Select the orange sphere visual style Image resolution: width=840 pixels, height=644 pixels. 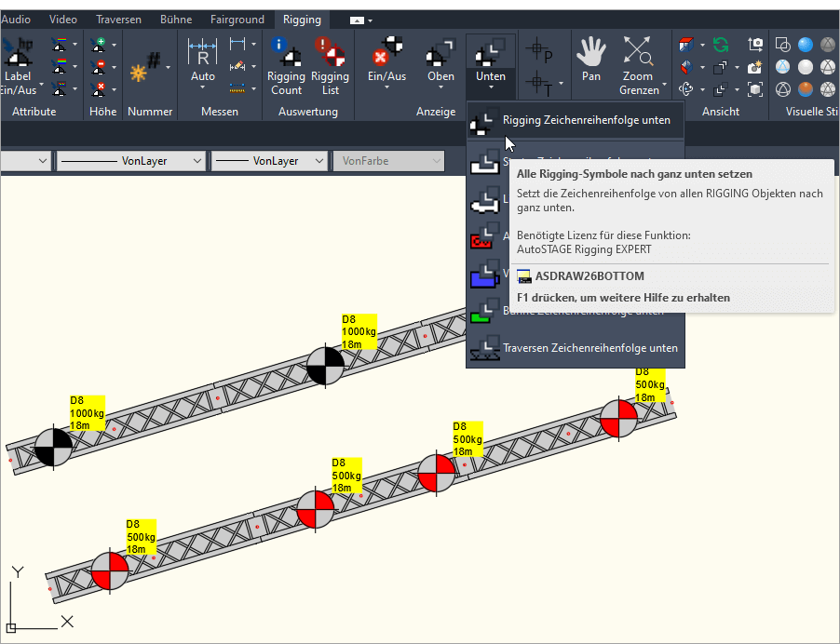(x=806, y=88)
